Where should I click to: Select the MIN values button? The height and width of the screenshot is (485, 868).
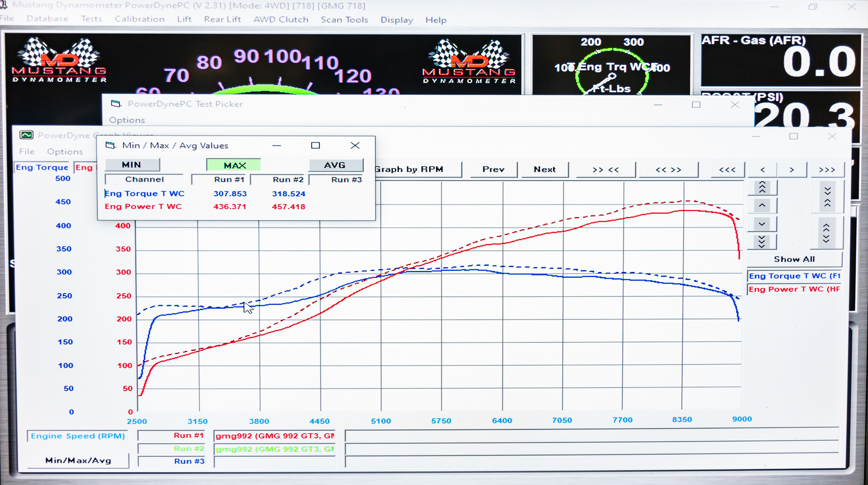(132, 165)
